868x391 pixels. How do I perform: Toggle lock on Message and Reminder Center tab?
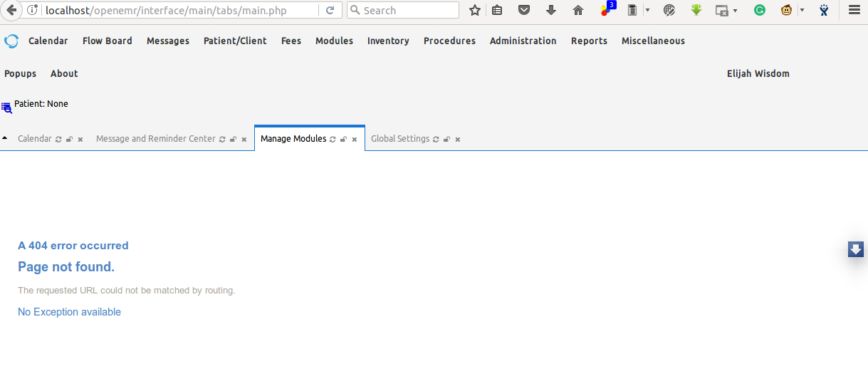tap(233, 140)
